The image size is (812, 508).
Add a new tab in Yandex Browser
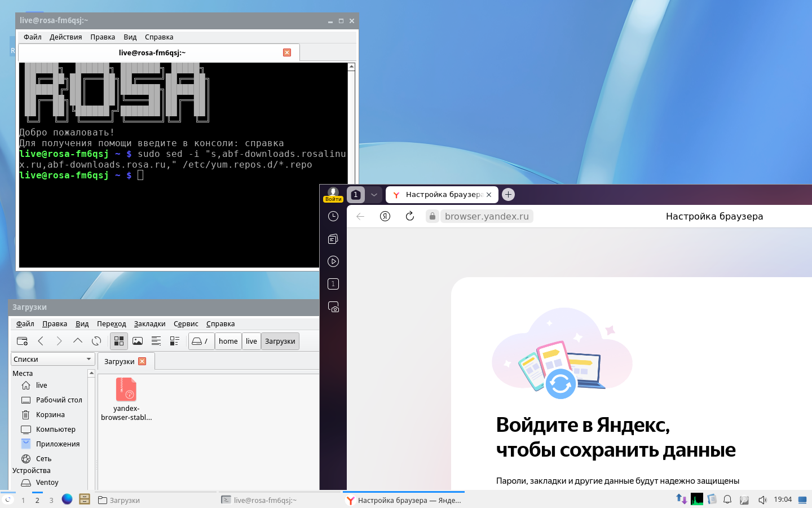[x=508, y=195]
